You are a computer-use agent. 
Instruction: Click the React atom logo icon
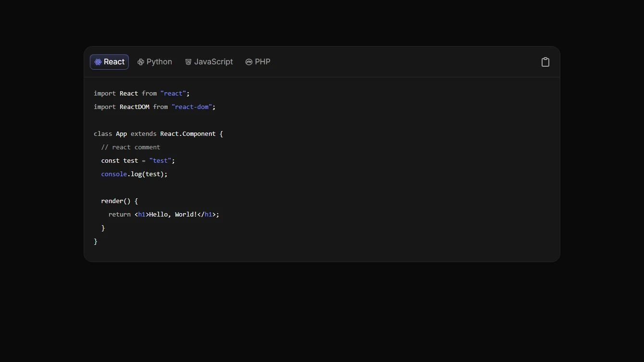[98, 62]
